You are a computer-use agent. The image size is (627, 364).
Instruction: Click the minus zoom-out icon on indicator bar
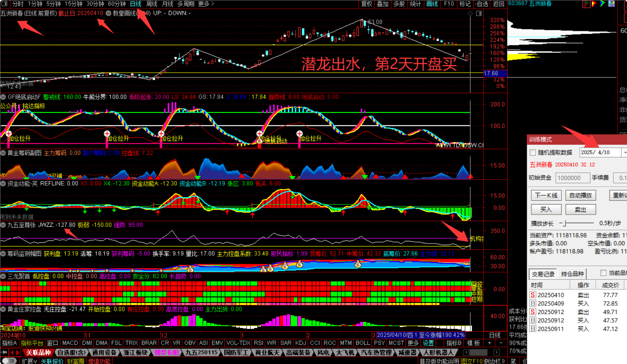(501, 343)
